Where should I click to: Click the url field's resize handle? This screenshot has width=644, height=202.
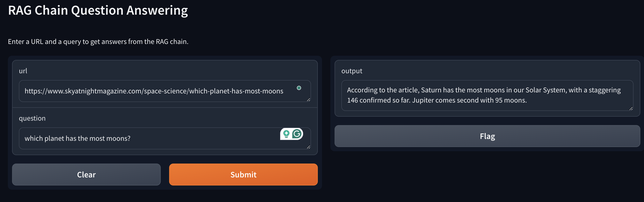(x=308, y=100)
